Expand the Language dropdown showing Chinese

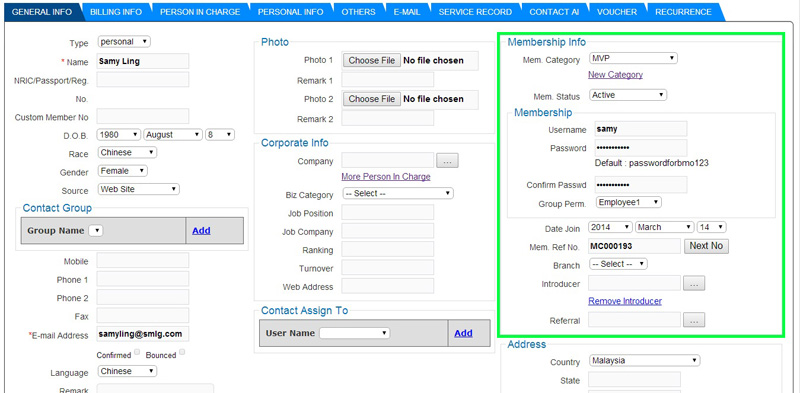coord(127,372)
